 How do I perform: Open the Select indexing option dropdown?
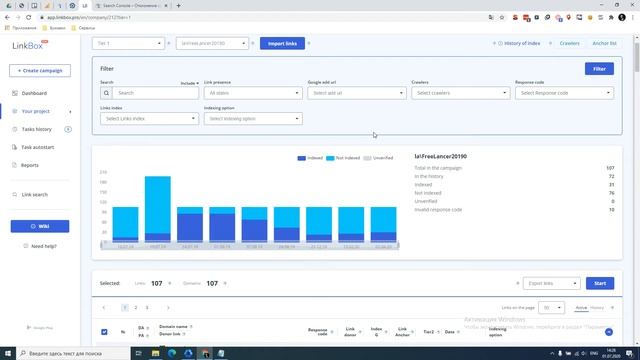click(x=253, y=119)
